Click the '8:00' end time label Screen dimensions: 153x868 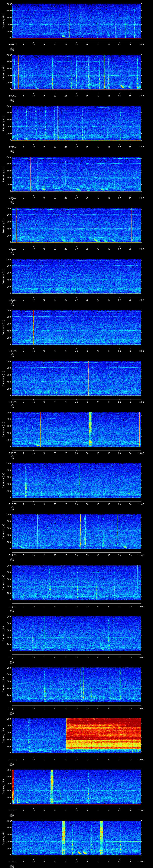[x=141, y=351]
